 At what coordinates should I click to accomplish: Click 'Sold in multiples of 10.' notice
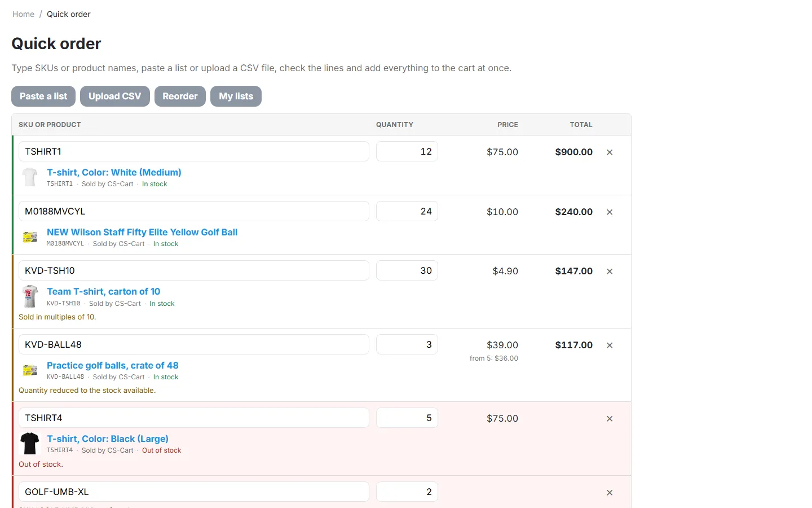58,317
